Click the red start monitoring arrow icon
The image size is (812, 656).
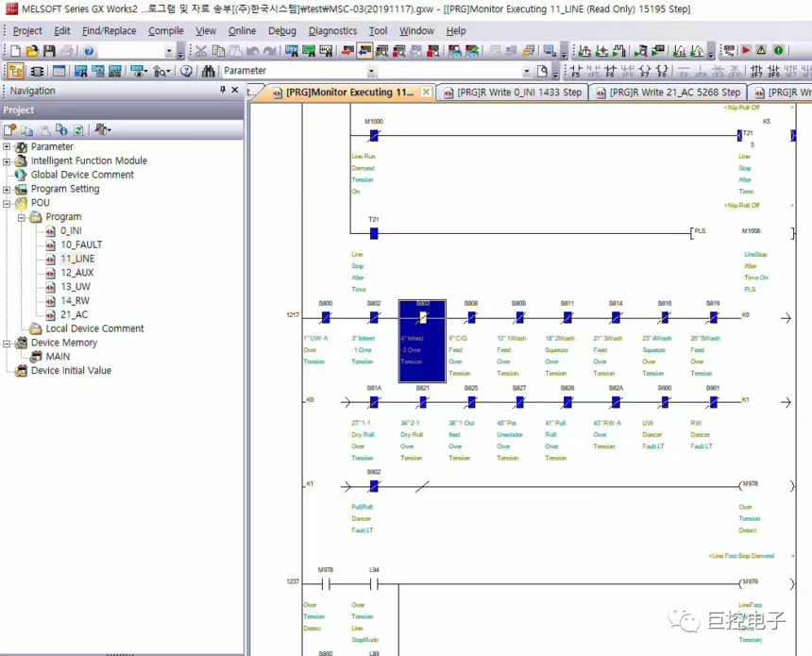[x=746, y=51]
